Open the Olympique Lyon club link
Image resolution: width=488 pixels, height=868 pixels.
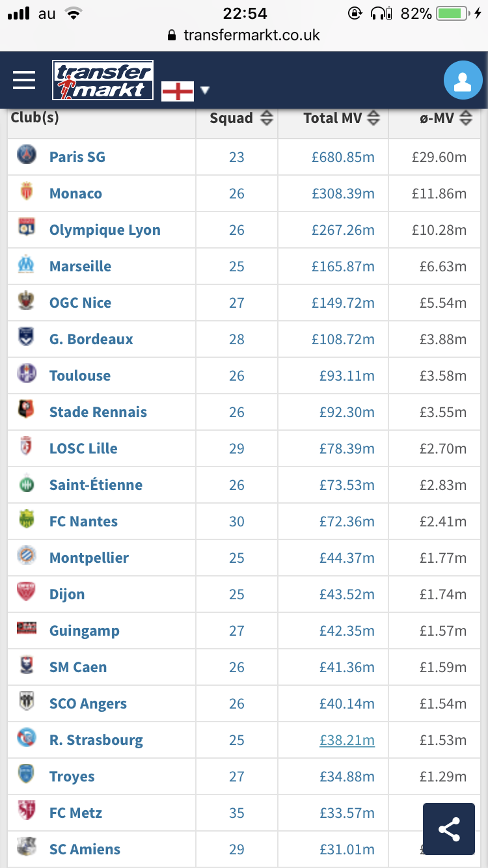click(x=105, y=230)
